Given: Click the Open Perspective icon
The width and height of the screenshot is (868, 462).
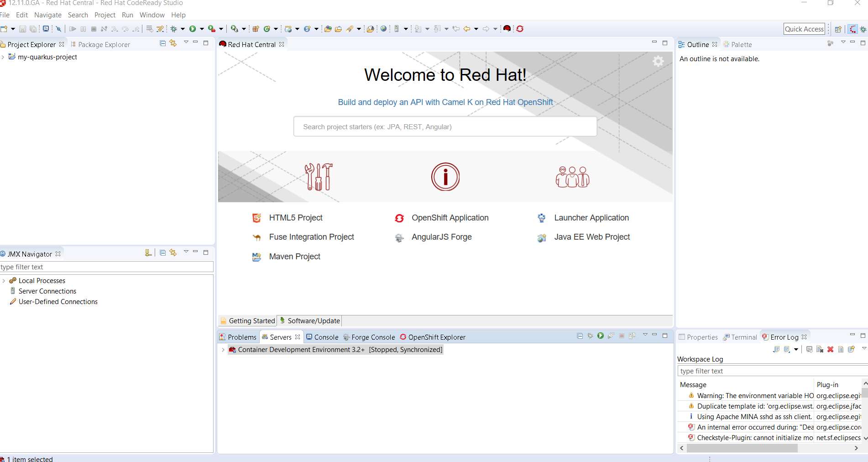Looking at the screenshot, I should point(838,29).
